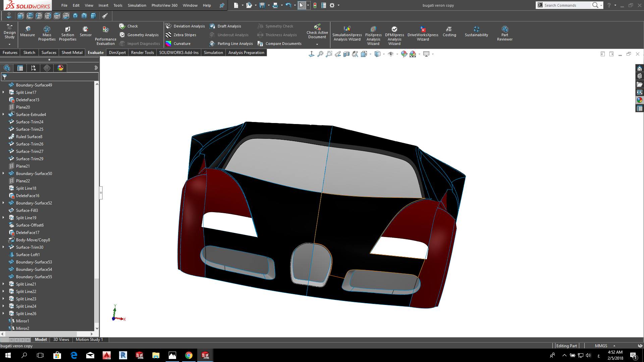Pin the SolidWorks menu bar

pyautogui.click(x=222, y=5)
